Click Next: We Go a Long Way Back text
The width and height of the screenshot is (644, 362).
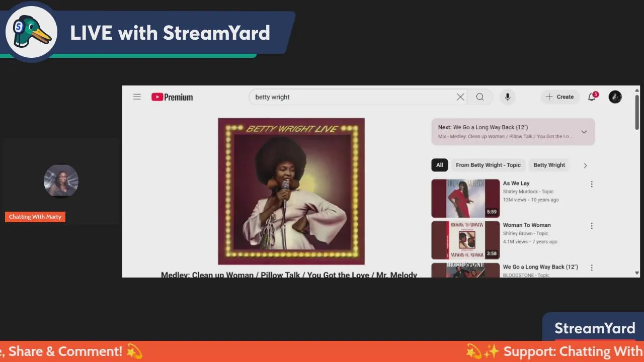(483, 127)
